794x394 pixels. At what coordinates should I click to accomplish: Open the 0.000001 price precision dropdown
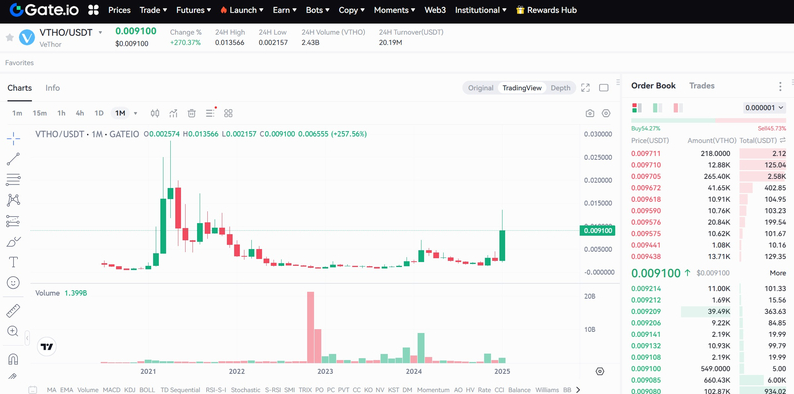pyautogui.click(x=764, y=108)
